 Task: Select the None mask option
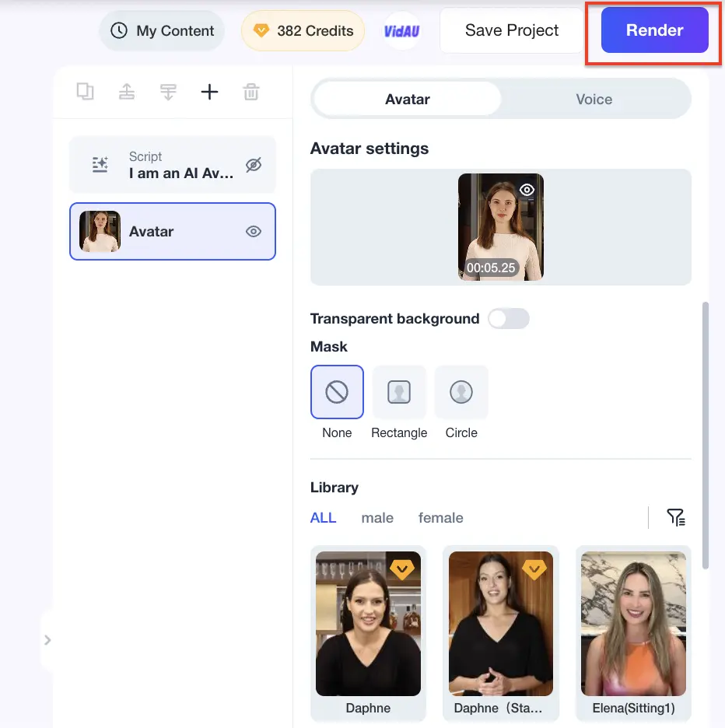point(337,392)
